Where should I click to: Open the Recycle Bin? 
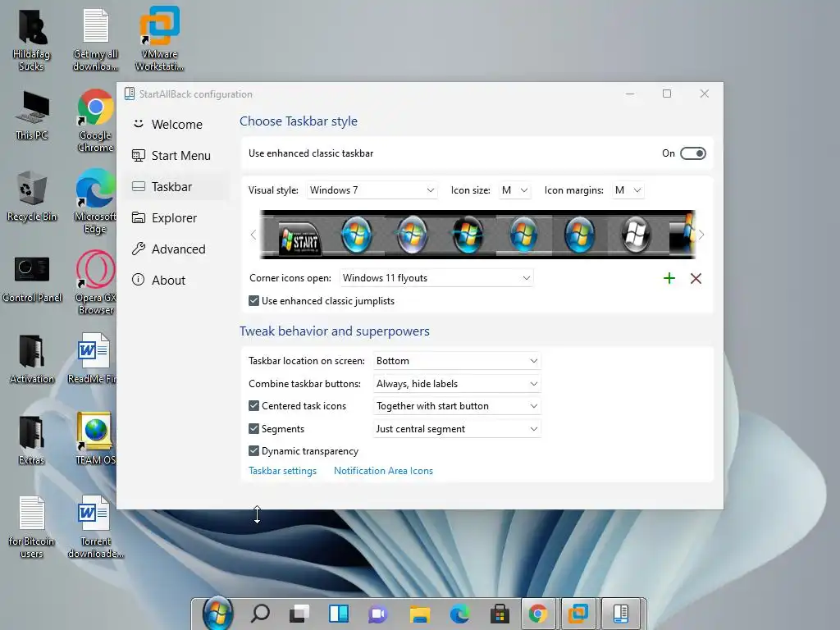[x=32, y=195]
